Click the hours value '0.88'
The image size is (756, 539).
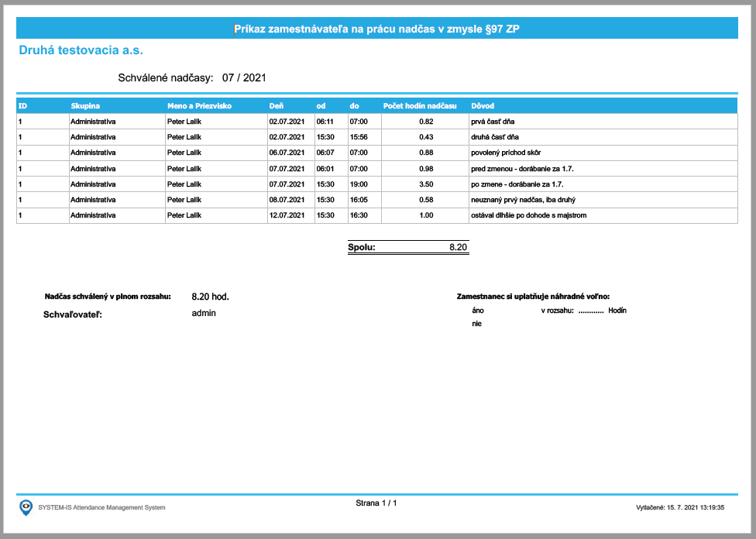tap(426, 153)
